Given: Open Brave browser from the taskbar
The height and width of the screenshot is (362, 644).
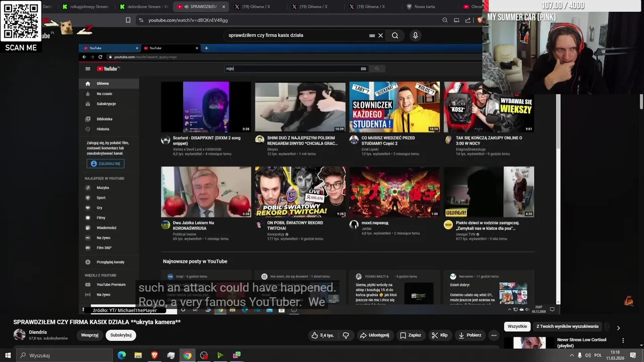Looking at the screenshot, I should pyautogui.click(x=154, y=355).
